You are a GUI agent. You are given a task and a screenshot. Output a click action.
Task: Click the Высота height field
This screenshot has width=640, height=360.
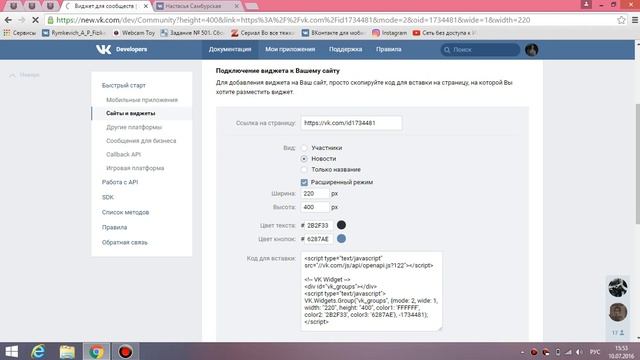315,207
